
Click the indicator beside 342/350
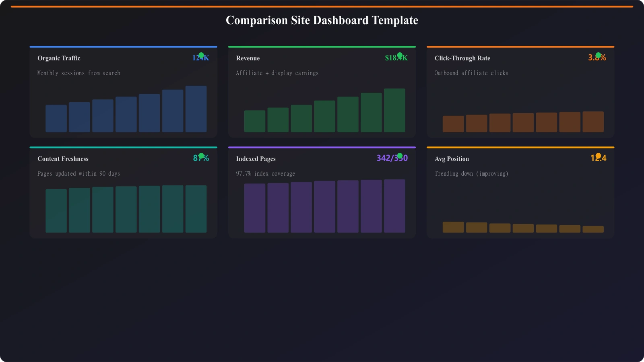(400, 155)
